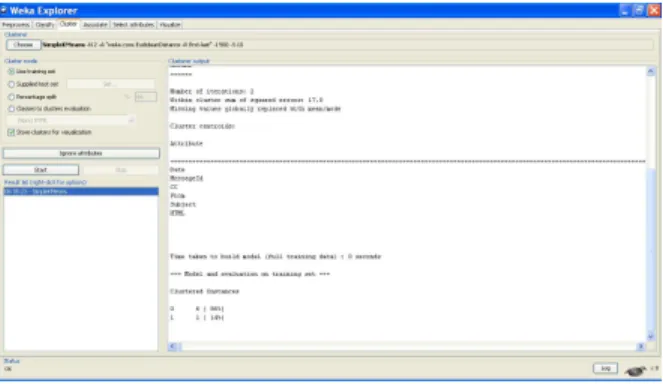Click the percentage split value field
663x384 pixels.
(x=145, y=97)
